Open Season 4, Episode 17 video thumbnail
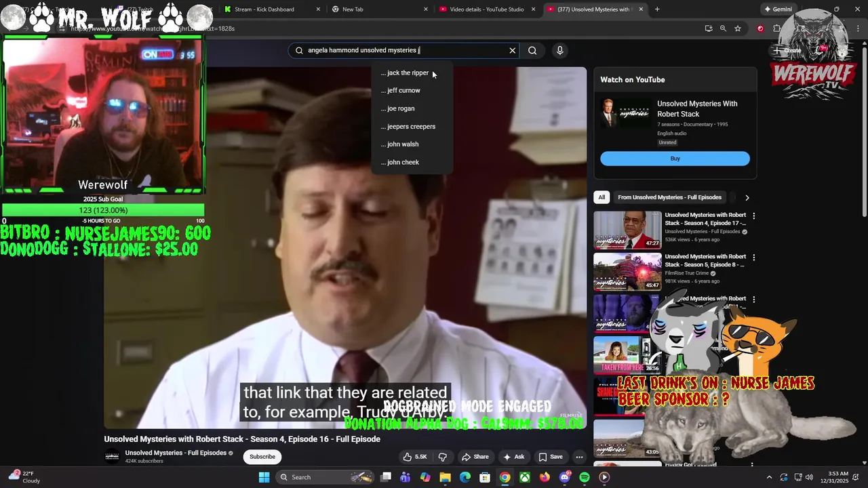 (627, 230)
